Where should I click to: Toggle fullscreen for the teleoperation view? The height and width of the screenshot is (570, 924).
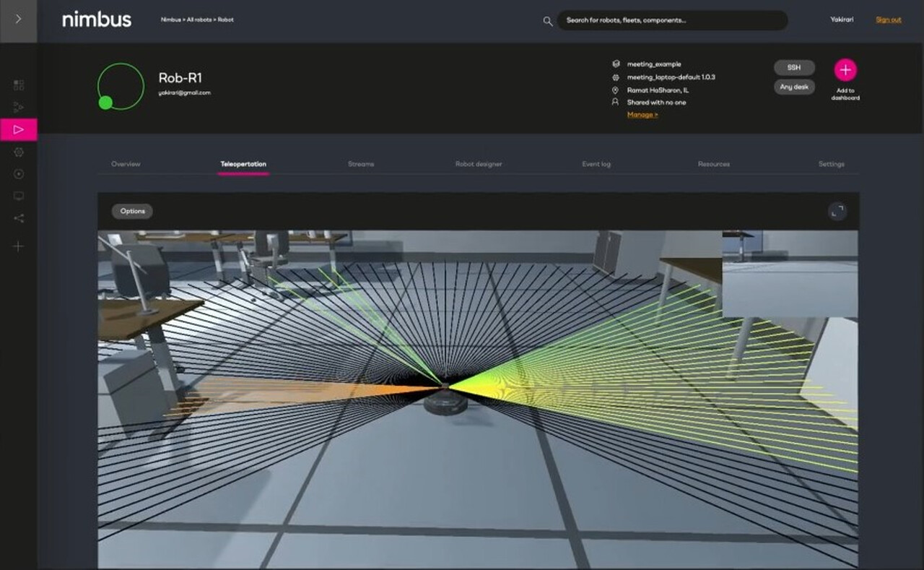(x=837, y=212)
